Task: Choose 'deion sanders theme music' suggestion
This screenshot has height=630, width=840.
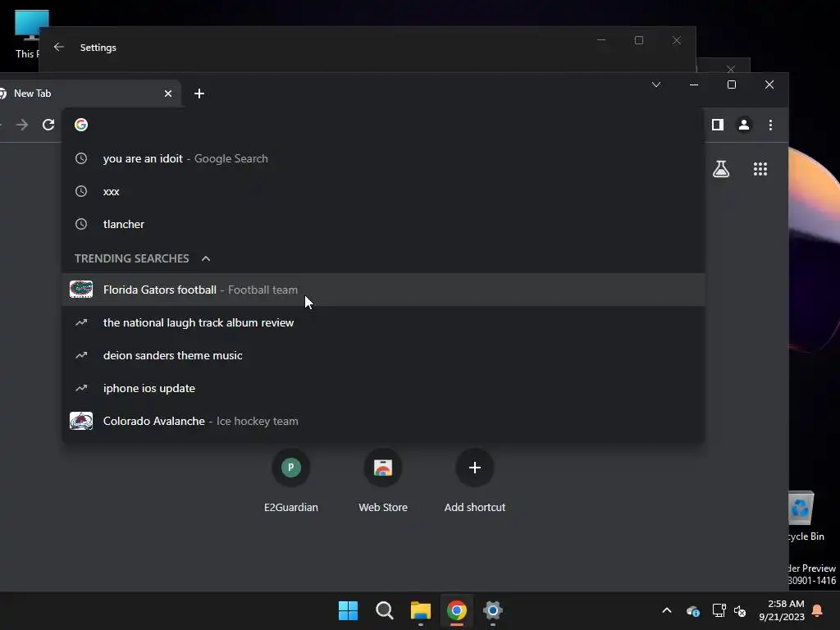Action: 383,355
